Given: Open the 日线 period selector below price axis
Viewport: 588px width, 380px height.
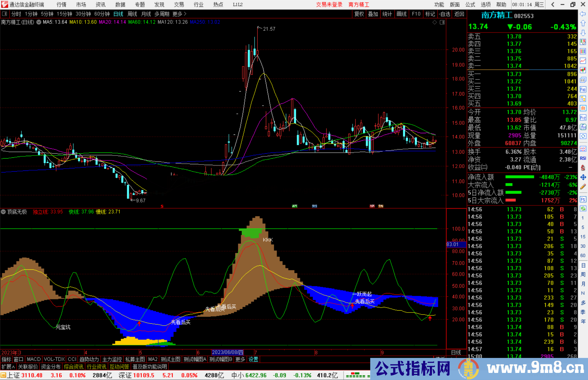Looking at the screenshot, I should tap(456, 352).
